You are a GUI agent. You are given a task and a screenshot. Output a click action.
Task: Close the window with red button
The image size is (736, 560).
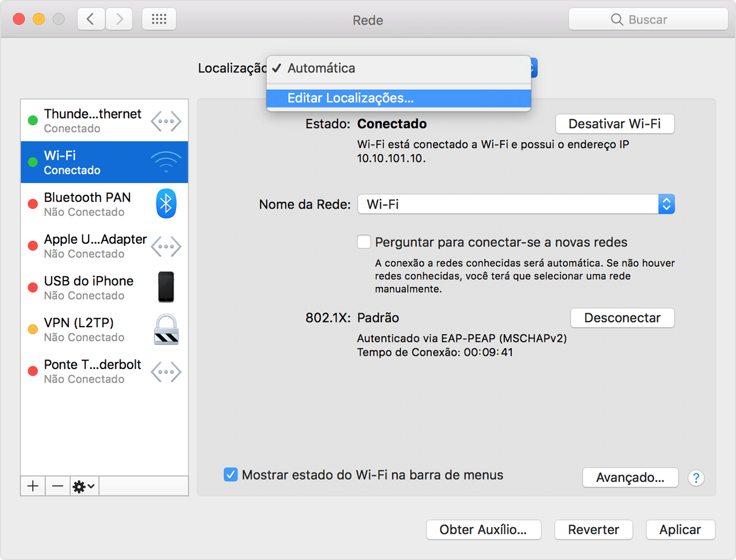click(19, 19)
